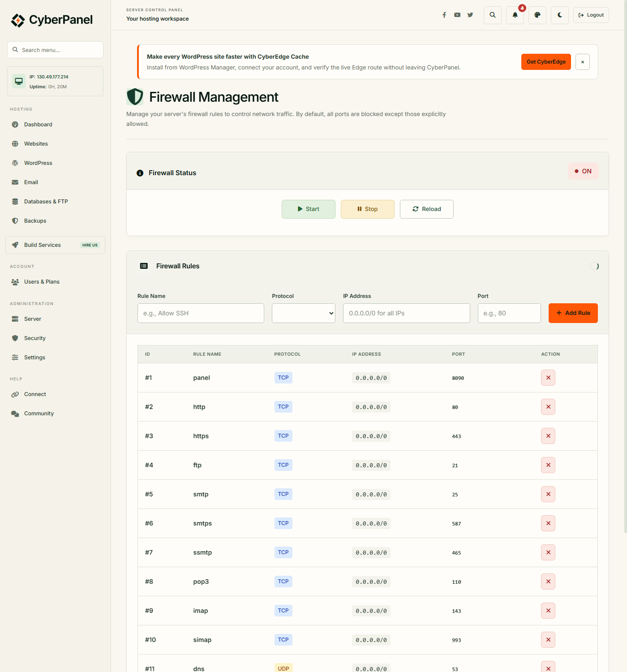This screenshot has width=627, height=672.
Task: Open the Server sidebar menu
Action: pyautogui.click(x=55, y=319)
